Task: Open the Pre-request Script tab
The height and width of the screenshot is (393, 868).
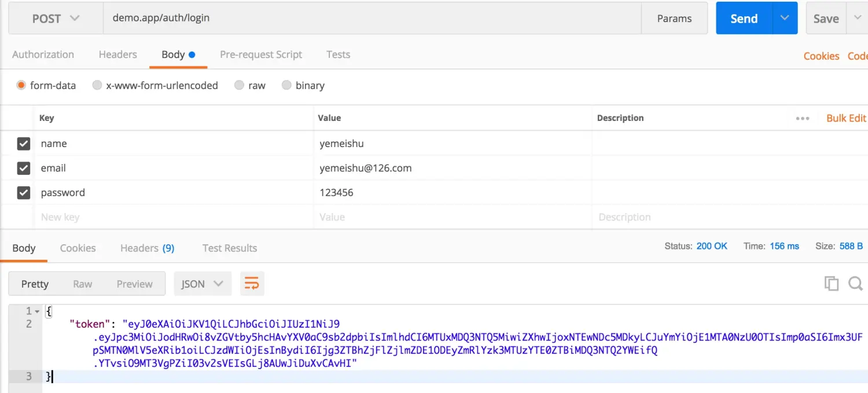Action: (261, 54)
